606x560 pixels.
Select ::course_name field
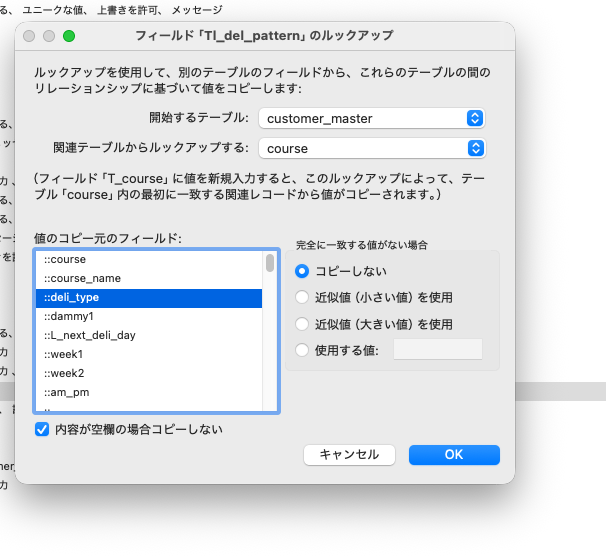click(148, 278)
